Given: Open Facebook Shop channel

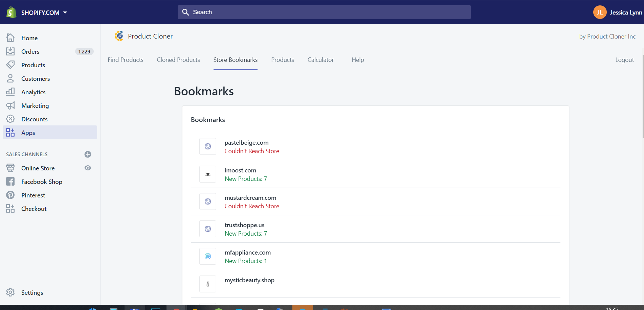Looking at the screenshot, I should point(41,182).
